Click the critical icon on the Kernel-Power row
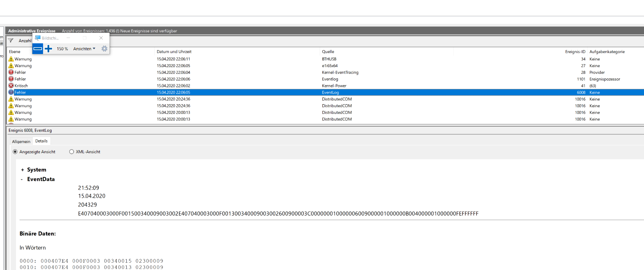 click(11, 85)
